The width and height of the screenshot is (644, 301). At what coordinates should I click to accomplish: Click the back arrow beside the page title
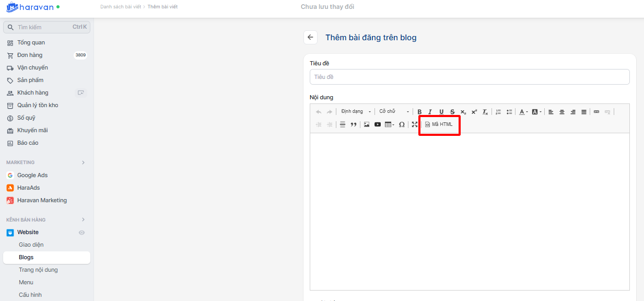311,37
